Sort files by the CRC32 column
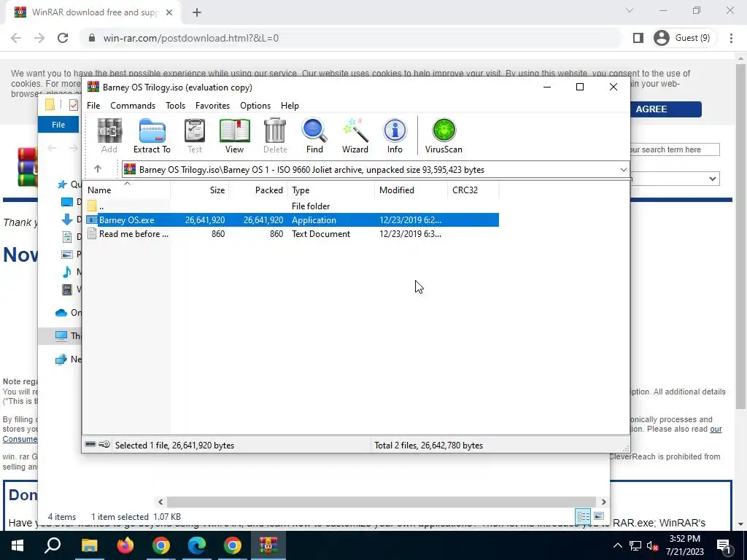This screenshot has height=560, width=747. pyautogui.click(x=473, y=190)
